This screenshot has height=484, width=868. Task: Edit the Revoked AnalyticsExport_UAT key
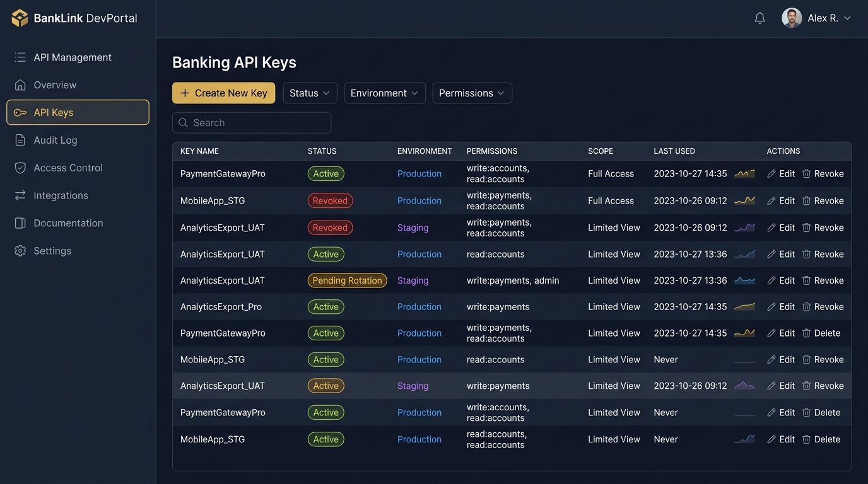(x=781, y=228)
